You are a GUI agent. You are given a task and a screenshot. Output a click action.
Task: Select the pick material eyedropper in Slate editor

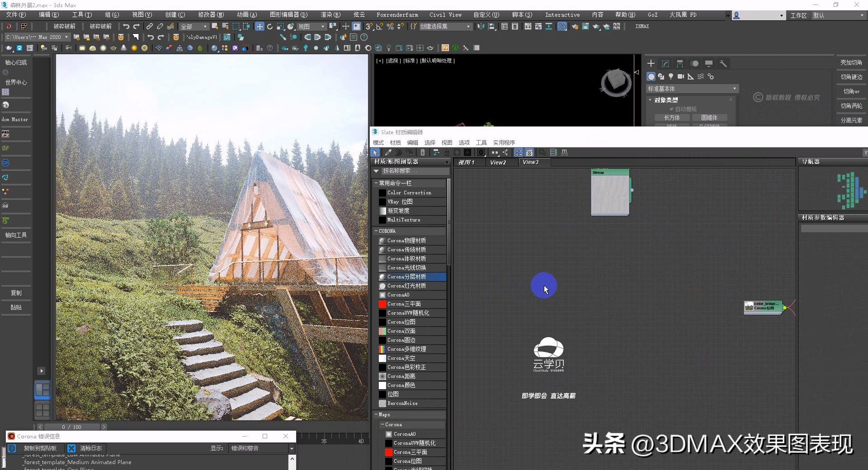(388, 153)
